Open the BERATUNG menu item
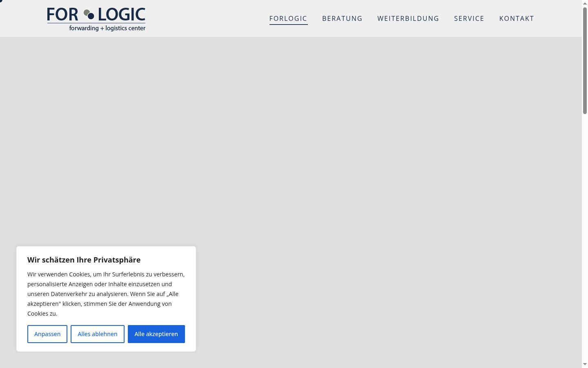Viewport: 588px width, 368px height. 342,19
